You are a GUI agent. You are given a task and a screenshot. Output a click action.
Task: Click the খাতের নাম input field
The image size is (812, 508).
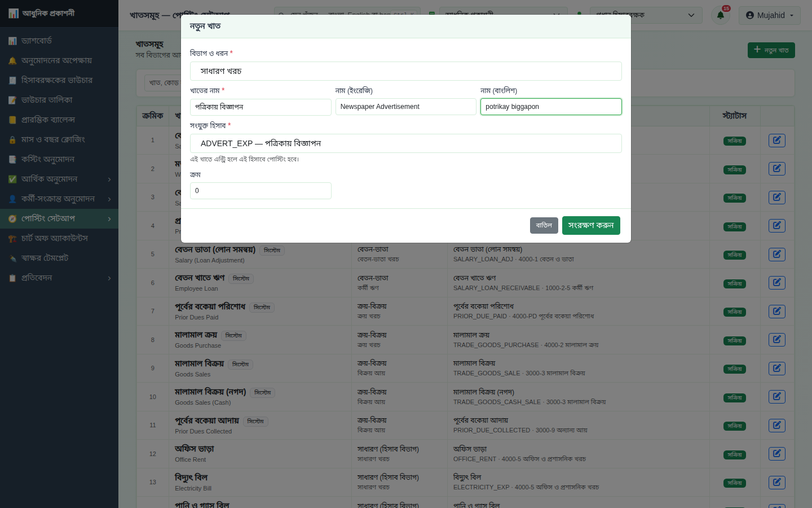pos(261,107)
